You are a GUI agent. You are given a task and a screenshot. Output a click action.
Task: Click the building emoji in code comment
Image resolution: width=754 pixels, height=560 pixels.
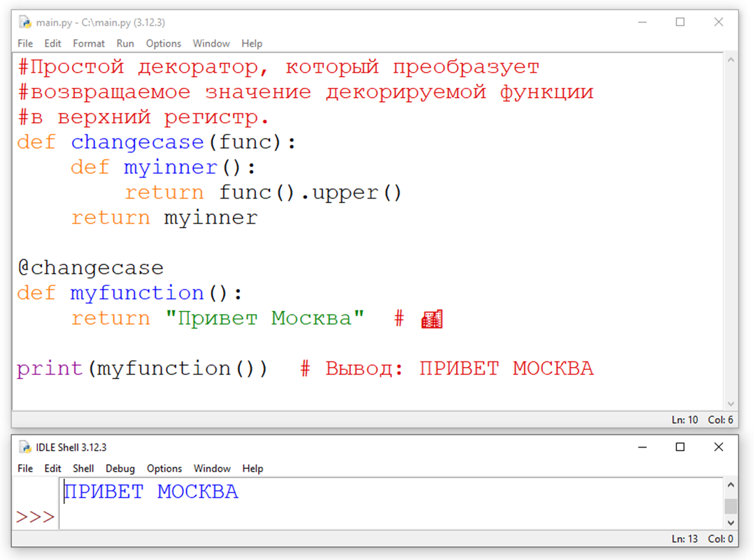click(x=432, y=320)
